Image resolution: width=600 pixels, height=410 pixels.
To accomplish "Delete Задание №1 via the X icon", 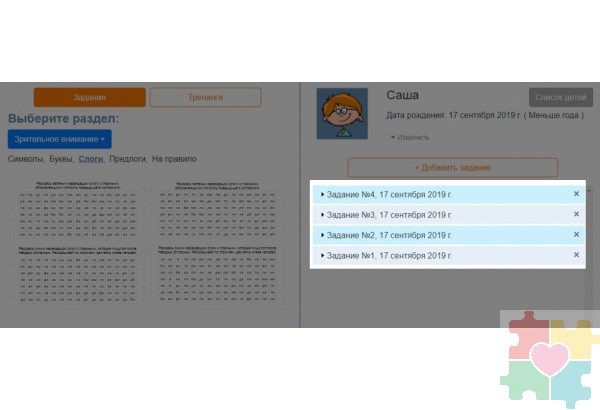I will click(x=576, y=256).
